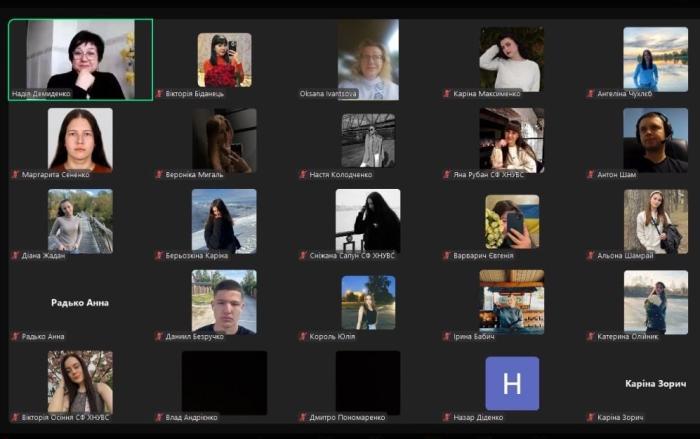This screenshot has height=439, width=700.
Task: Click the Яна Рубан СФ ХНУВС name label
Action: coord(497,174)
